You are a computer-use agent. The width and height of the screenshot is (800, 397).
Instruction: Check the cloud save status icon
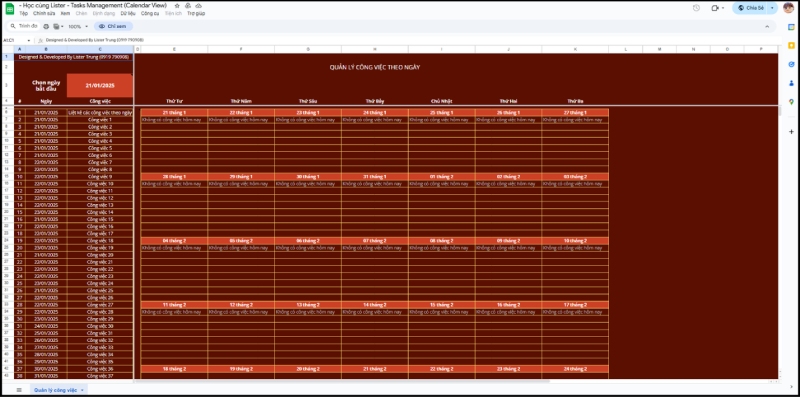[198, 6]
